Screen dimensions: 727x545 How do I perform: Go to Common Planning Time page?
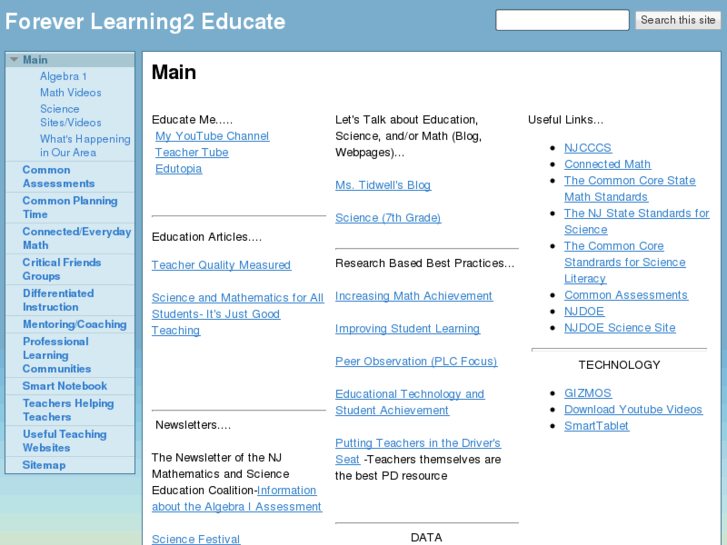[69, 207]
